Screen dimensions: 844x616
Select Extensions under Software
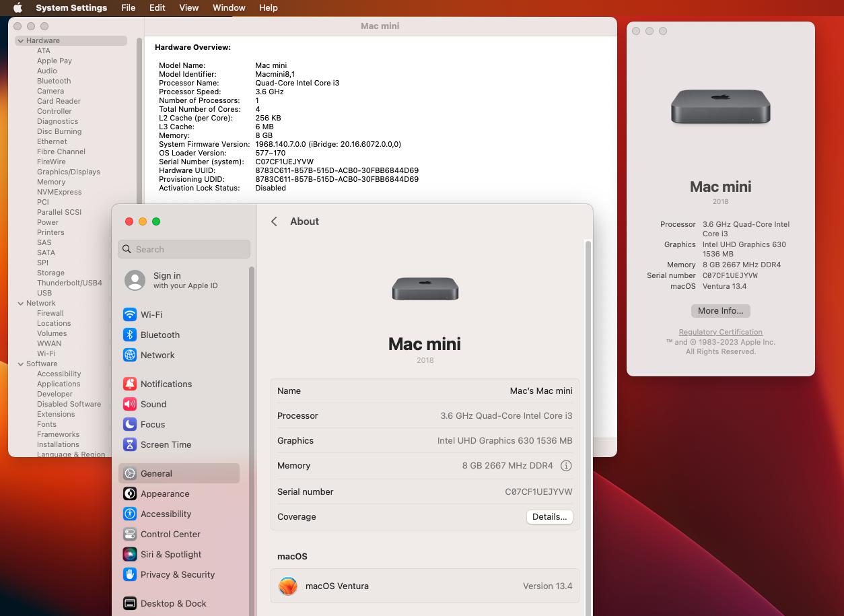[x=56, y=414]
